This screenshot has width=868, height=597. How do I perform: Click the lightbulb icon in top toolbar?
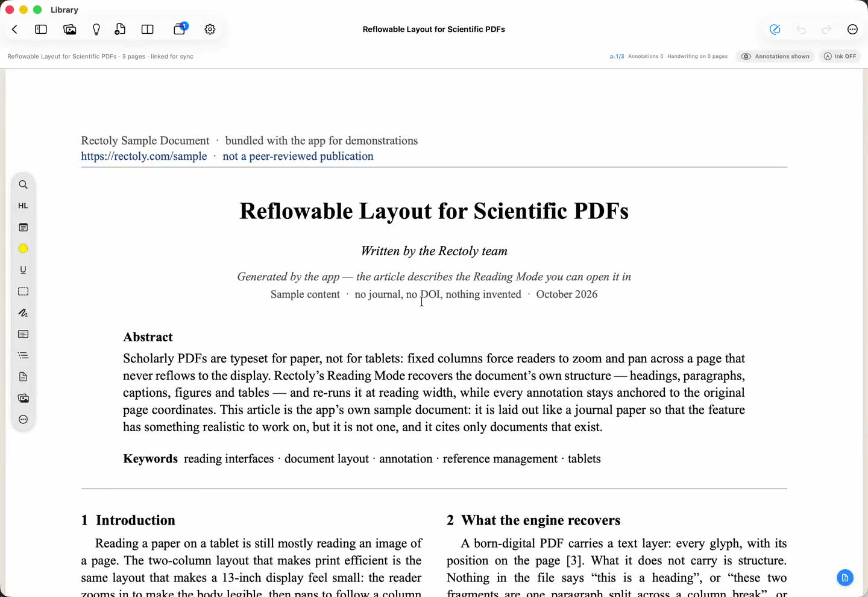pos(96,29)
